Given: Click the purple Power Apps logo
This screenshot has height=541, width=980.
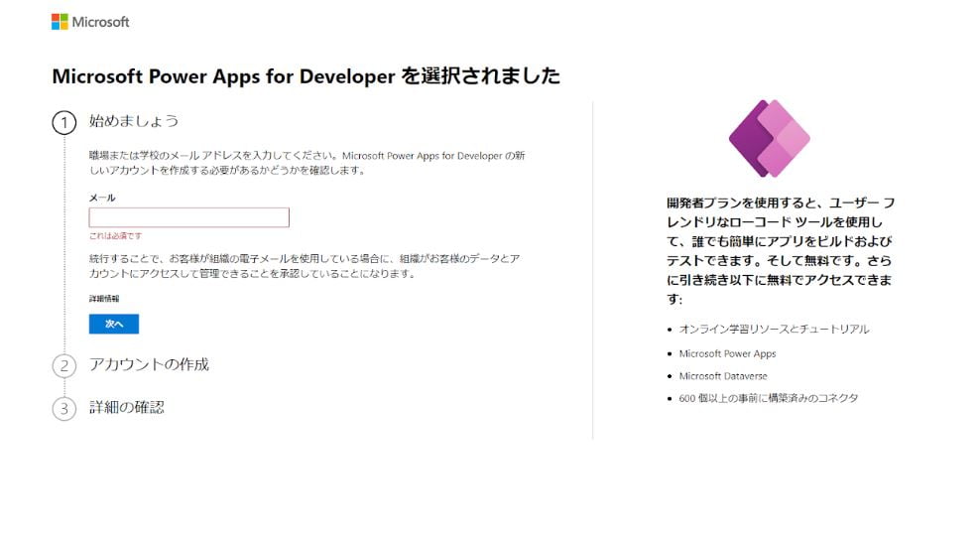Looking at the screenshot, I should pos(769,138).
